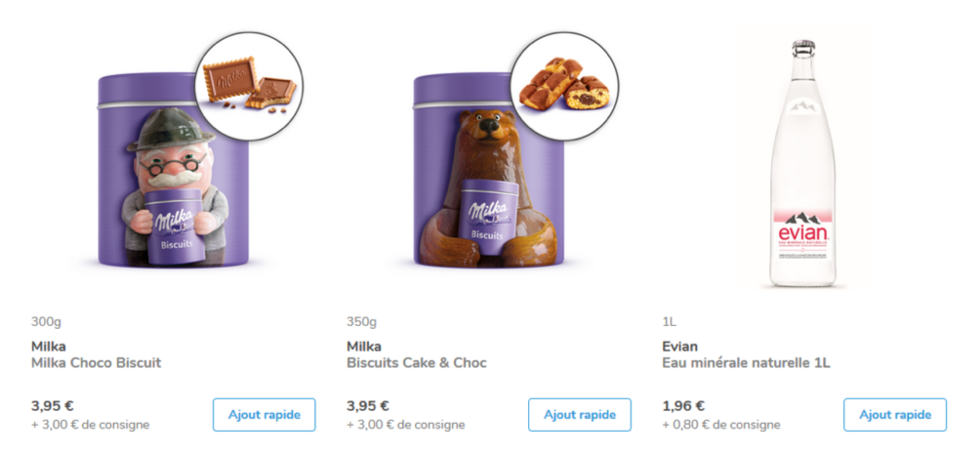Click the 300g weight label
Screen dimensions: 980x455
pyautogui.click(x=46, y=322)
